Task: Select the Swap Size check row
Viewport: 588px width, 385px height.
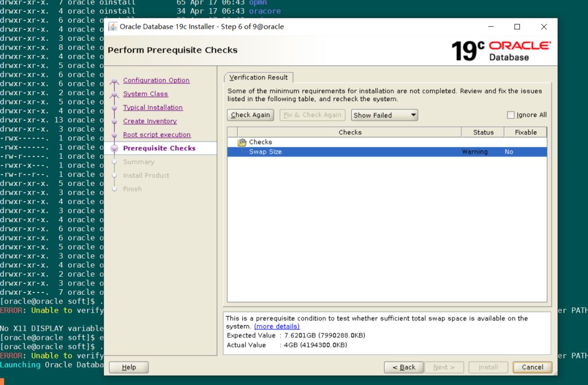Action: 387,152
